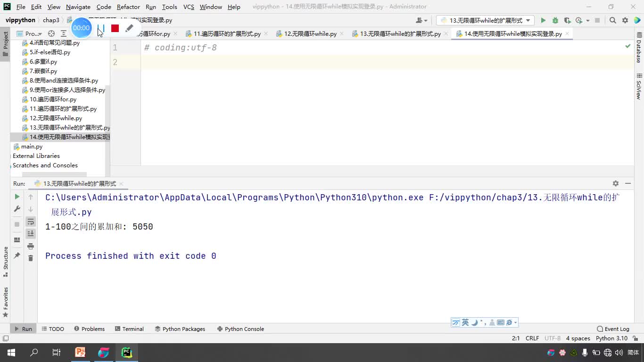Toggle soft-wrap in Run console
This screenshot has width=644, height=362.
coord(31,222)
